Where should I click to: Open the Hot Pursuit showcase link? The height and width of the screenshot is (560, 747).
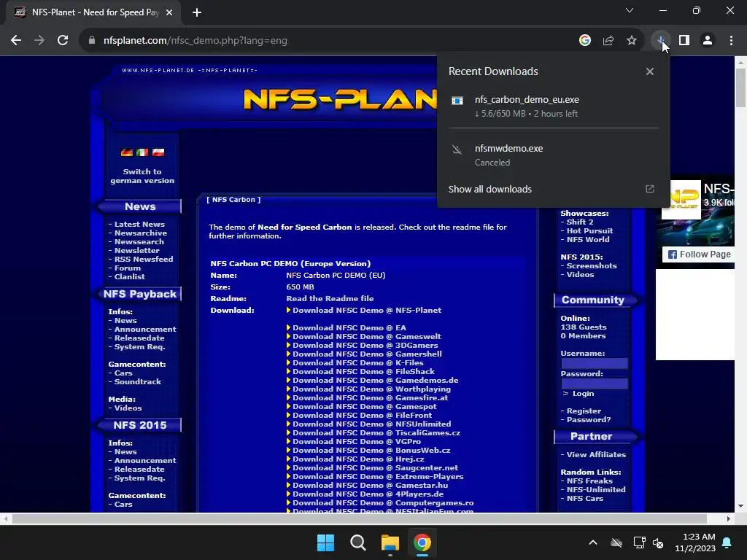click(589, 231)
